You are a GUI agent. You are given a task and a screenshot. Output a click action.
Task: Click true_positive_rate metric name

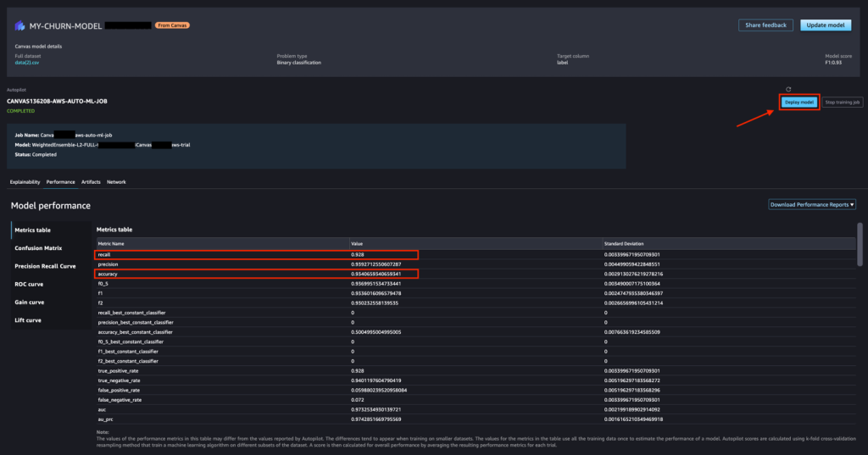[118, 371]
